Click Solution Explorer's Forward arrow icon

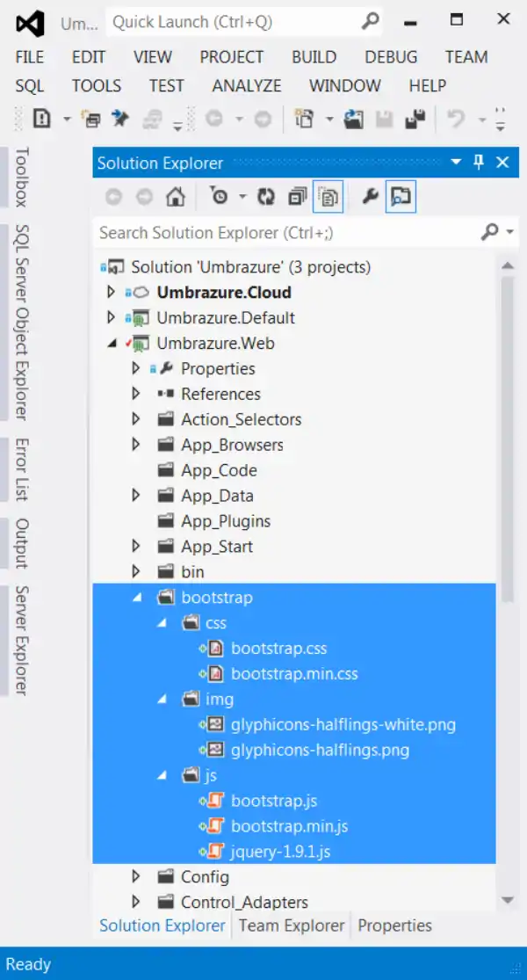[x=144, y=198]
